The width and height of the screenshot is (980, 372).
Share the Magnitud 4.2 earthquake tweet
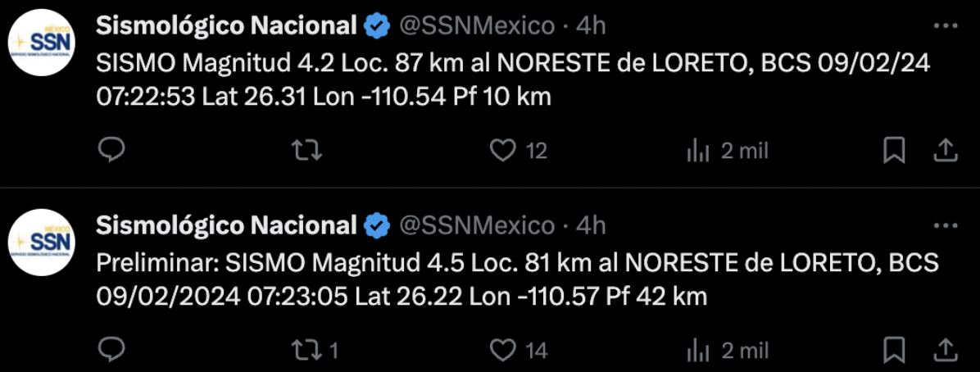pyautogui.click(x=946, y=150)
